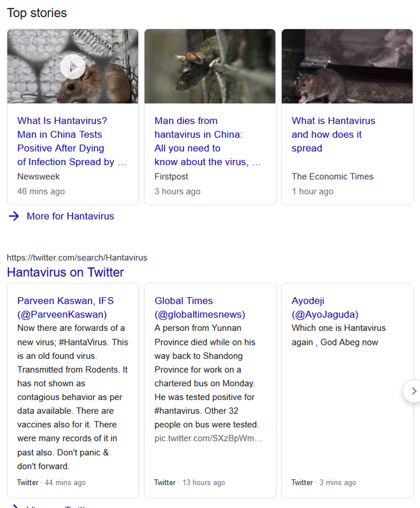Click the Economic Times rat thumbnail
The height and width of the screenshot is (508, 420).
click(x=347, y=66)
